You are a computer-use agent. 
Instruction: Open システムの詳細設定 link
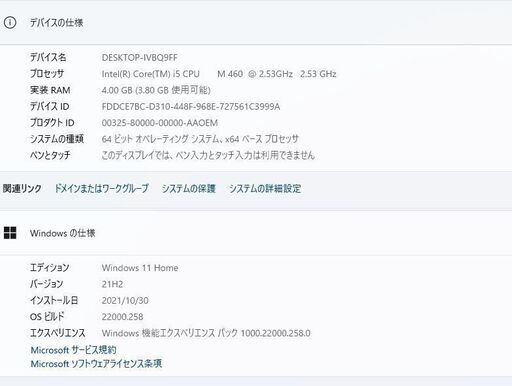click(265, 189)
